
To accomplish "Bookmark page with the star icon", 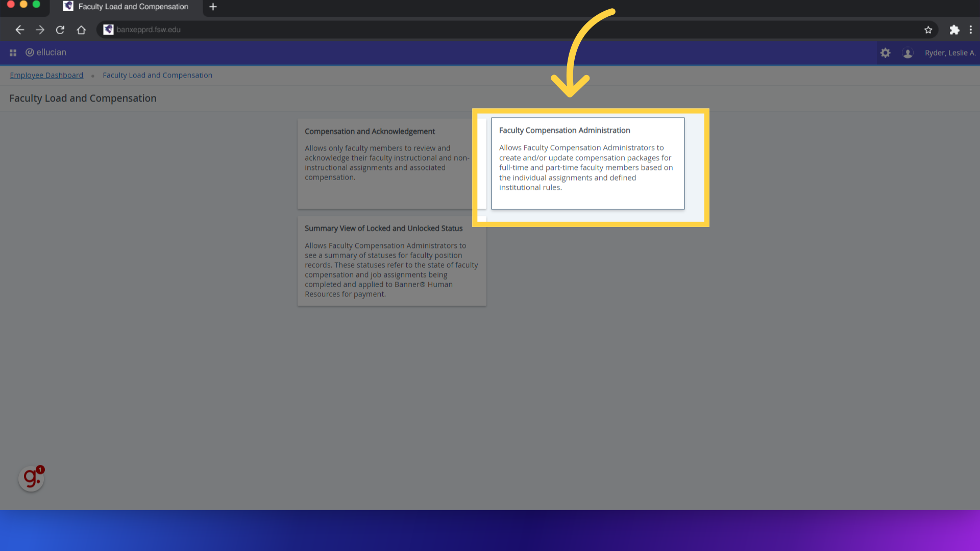I will (x=928, y=30).
